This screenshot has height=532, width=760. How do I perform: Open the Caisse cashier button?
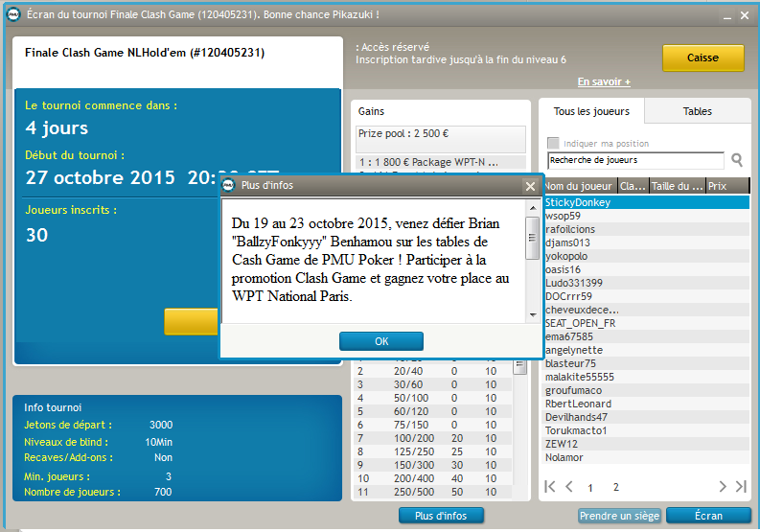pos(702,58)
